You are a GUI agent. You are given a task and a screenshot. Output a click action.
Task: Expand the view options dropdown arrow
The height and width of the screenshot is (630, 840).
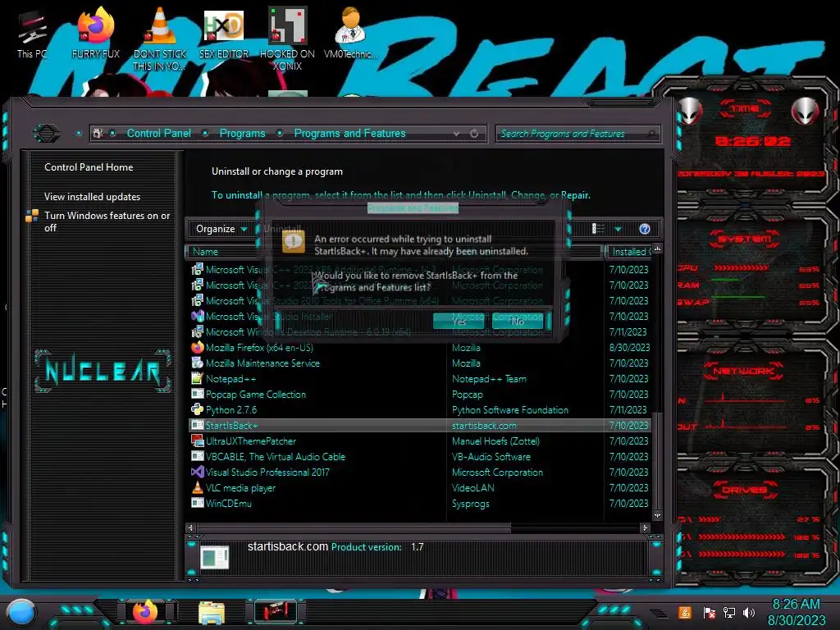click(x=619, y=230)
